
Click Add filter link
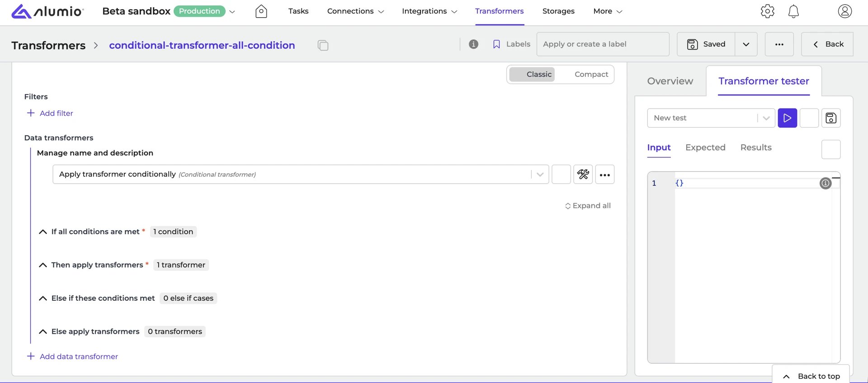(x=57, y=113)
